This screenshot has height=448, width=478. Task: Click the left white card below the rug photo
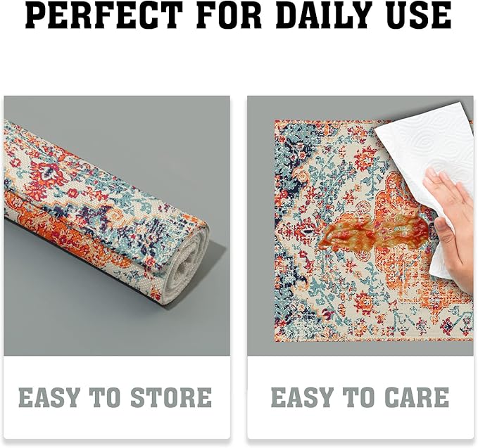[117, 397]
